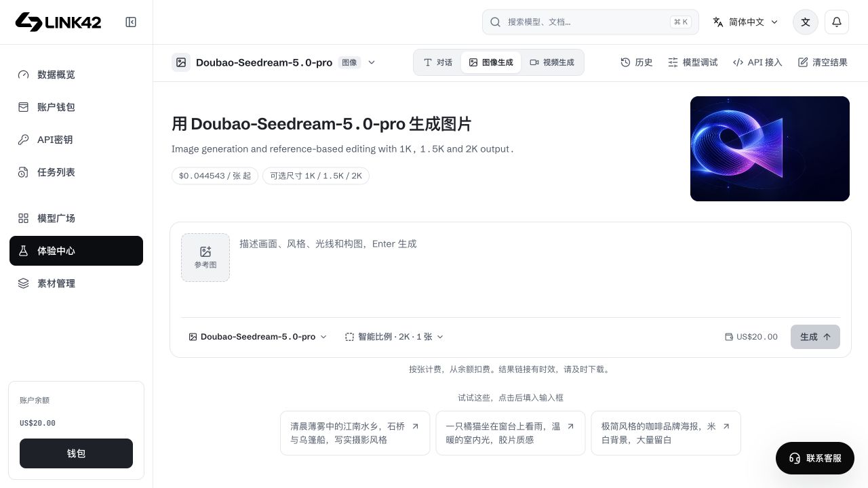Click the $0.044543 / 张 起 price tag

point(215,176)
